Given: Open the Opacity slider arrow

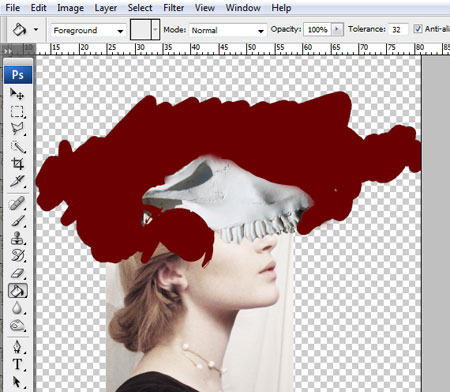Looking at the screenshot, I should [x=337, y=29].
